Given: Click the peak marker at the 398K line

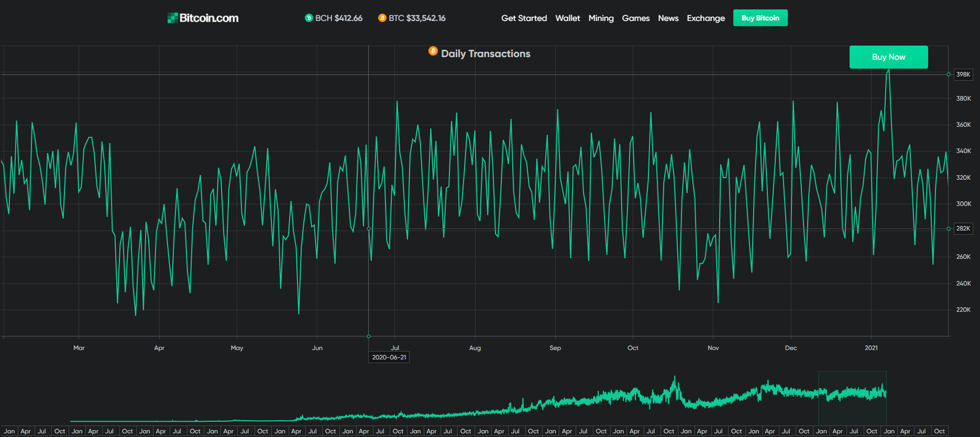Looking at the screenshot, I should click(949, 74).
